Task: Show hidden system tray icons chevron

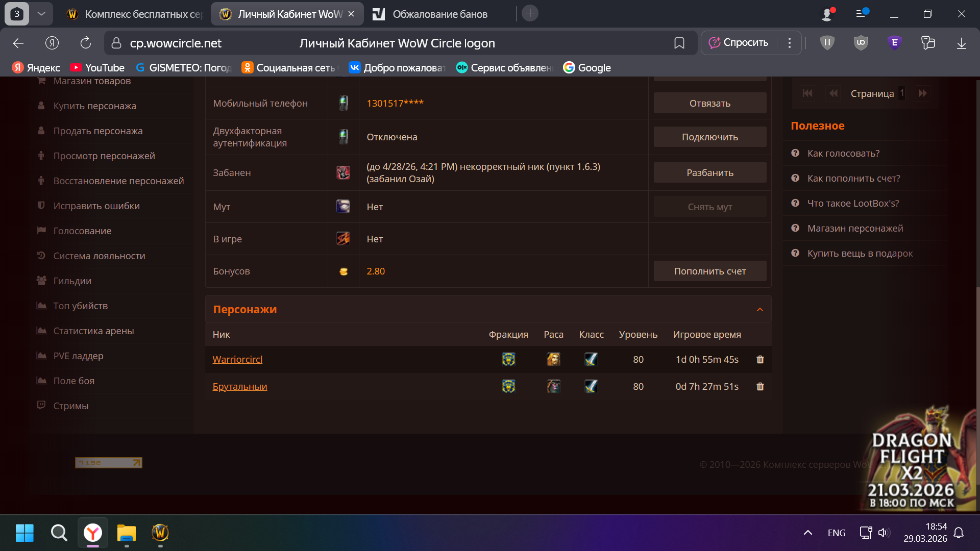Action: point(807,533)
